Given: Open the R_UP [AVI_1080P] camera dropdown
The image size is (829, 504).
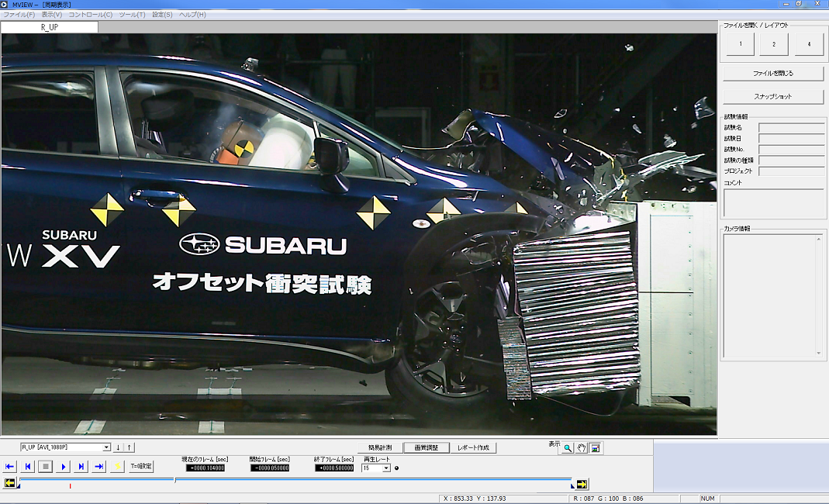Looking at the screenshot, I should 106,447.
